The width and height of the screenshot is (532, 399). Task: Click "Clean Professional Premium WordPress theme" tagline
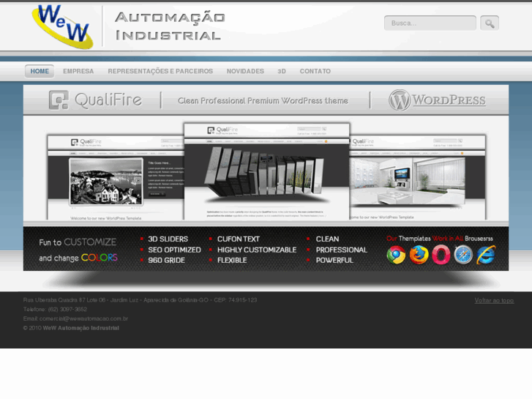(x=263, y=101)
